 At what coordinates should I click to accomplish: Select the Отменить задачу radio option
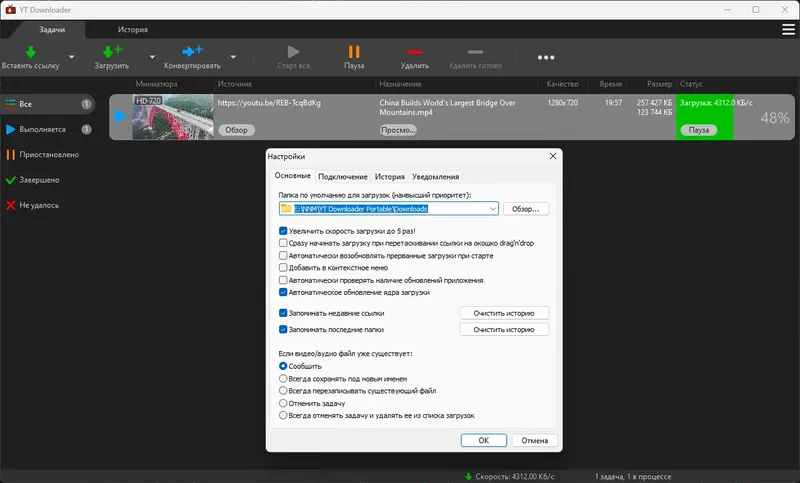tap(283, 403)
